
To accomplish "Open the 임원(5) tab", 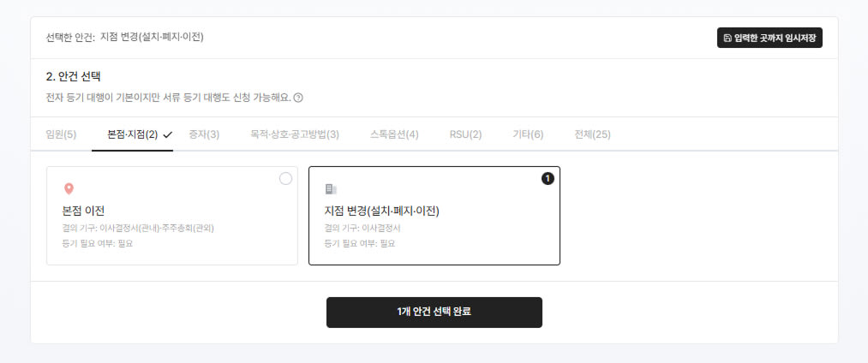I will (61, 134).
